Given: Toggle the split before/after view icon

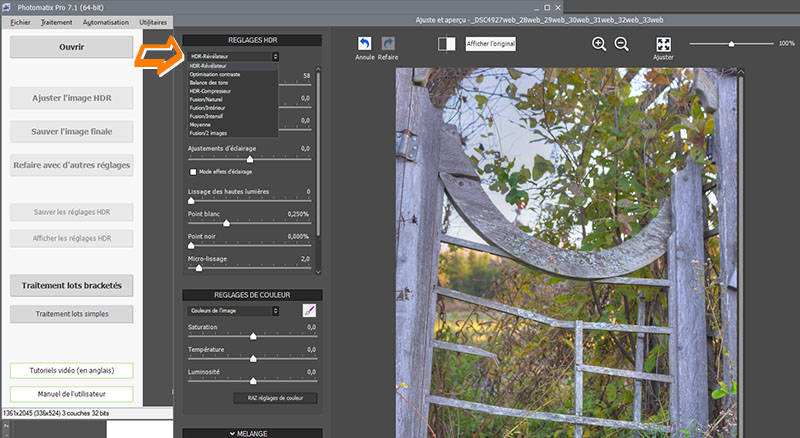Looking at the screenshot, I should point(446,44).
